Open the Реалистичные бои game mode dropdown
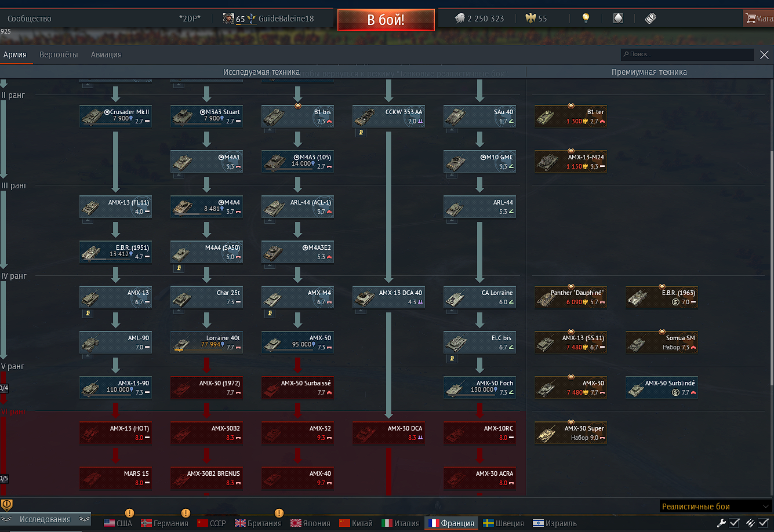The height and width of the screenshot is (532, 774). tap(715, 506)
